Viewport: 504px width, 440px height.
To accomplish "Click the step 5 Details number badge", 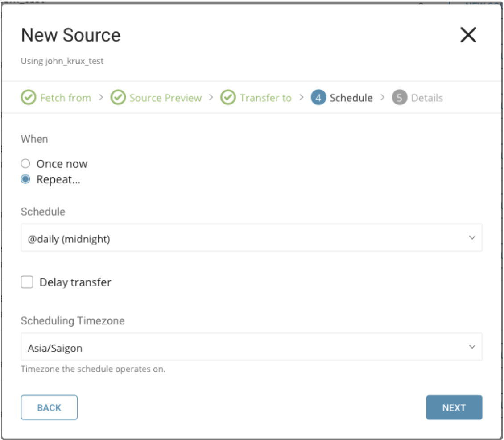I will point(400,98).
